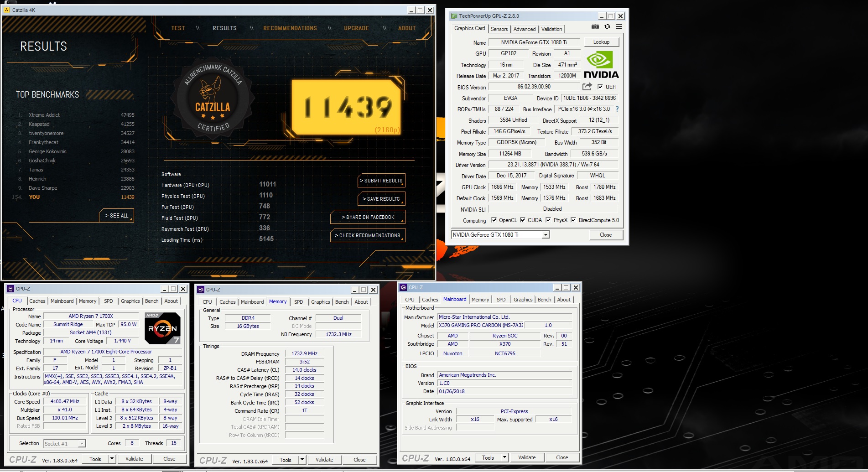This screenshot has height=472, width=868.
Task: Switch to the Advanced tab in GPU-Z
Action: click(x=525, y=29)
